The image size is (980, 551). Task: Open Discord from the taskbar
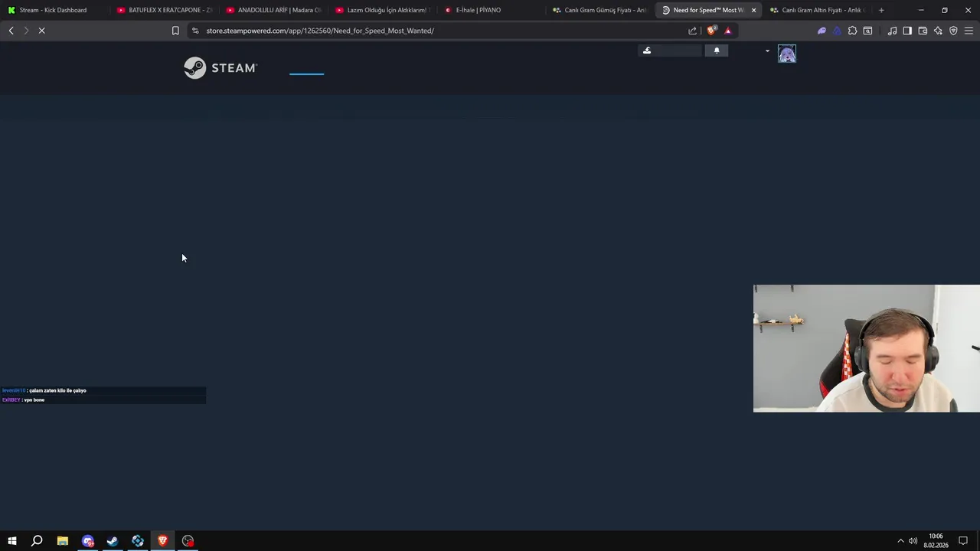(x=88, y=541)
